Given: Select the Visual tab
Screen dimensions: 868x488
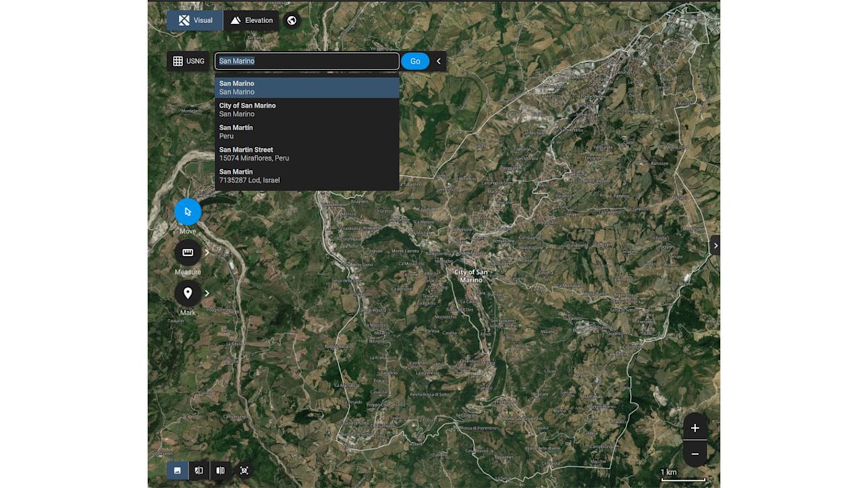Looking at the screenshot, I should [194, 20].
